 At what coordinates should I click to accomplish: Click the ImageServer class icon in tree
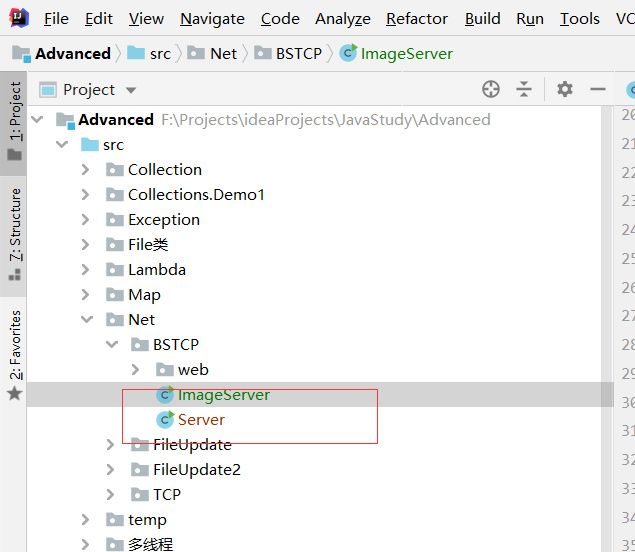[165, 395]
